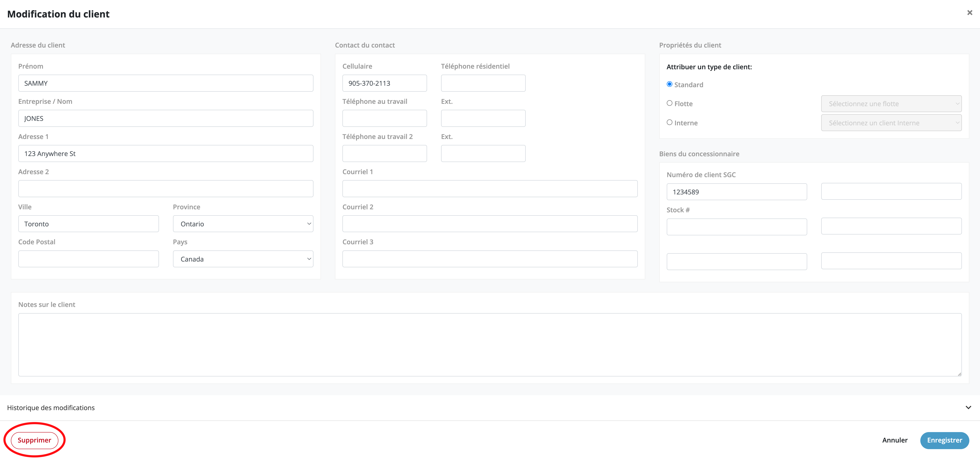Image resolution: width=980 pixels, height=460 pixels.
Task: Open the Sélectionnez une flotte dropdown
Action: (891, 104)
